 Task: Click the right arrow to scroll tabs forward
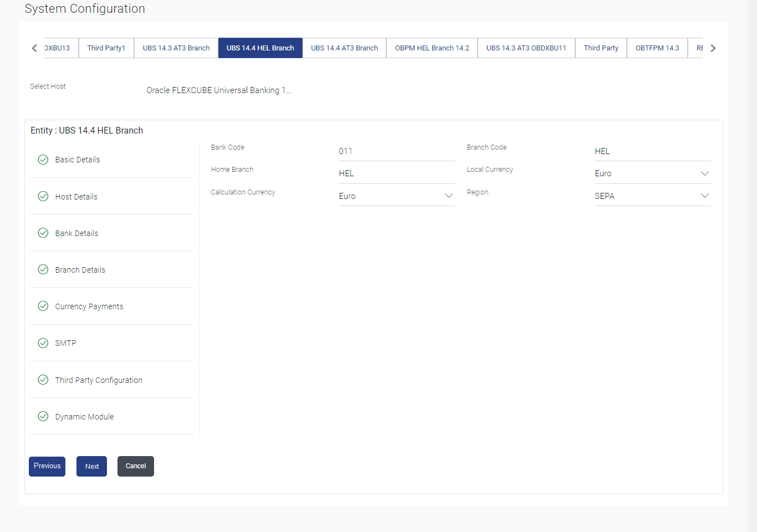713,48
